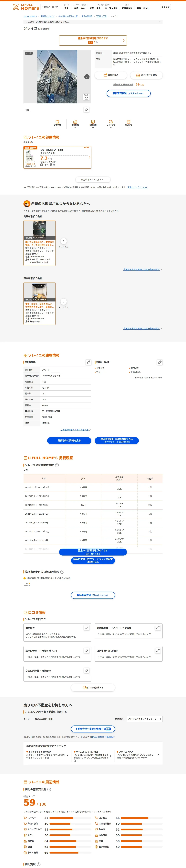
Task: Select history row 2021年12月〜2022年2月 8万円
Action: (x=93, y=505)
